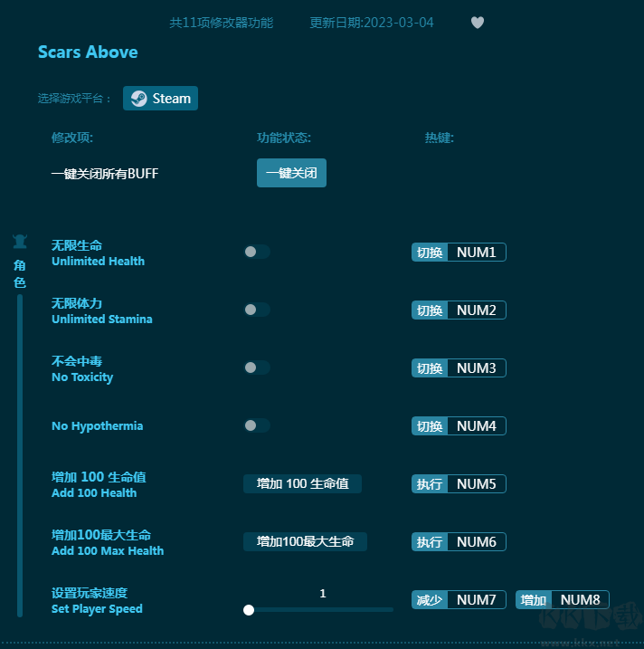Click the heart favorite icon

[x=478, y=23]
